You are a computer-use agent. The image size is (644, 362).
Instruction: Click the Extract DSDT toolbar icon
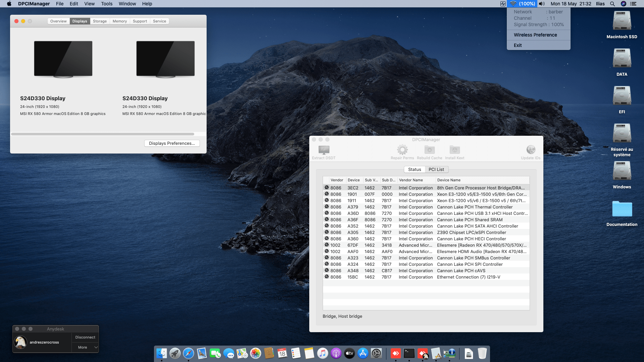click(x=324, y=149)
